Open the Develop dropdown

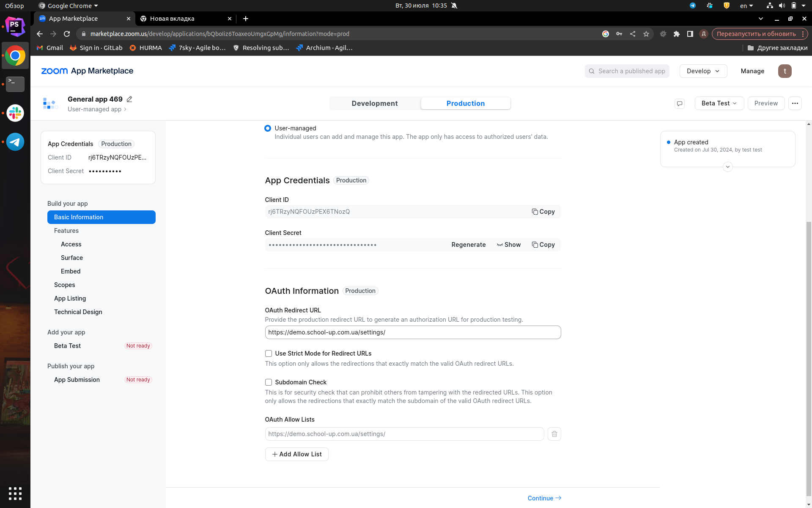703,71
